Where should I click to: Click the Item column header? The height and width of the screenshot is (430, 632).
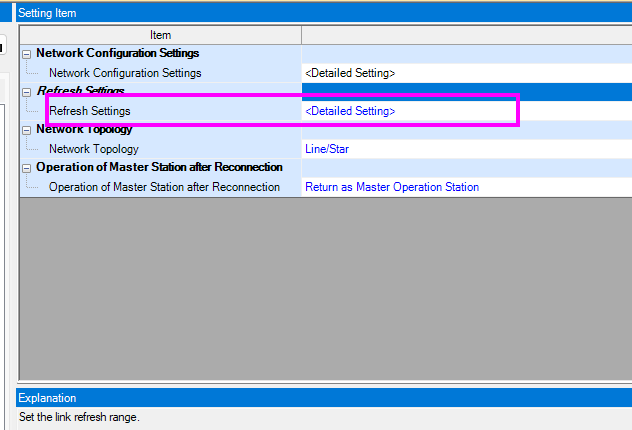point(160,35)
